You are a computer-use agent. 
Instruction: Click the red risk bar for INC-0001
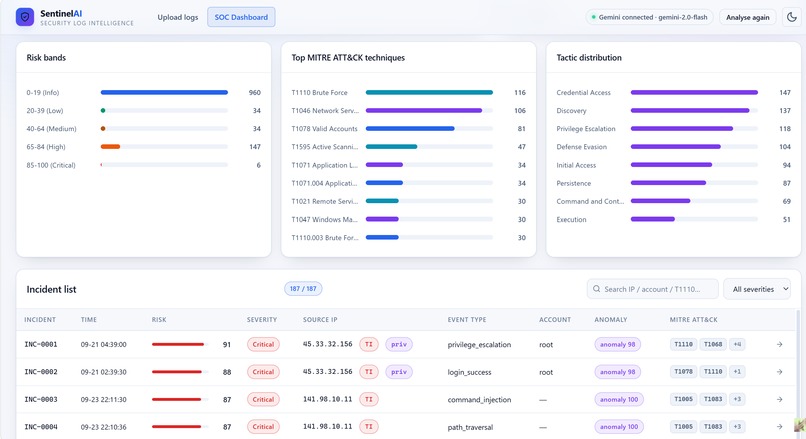tap(178, 344)
